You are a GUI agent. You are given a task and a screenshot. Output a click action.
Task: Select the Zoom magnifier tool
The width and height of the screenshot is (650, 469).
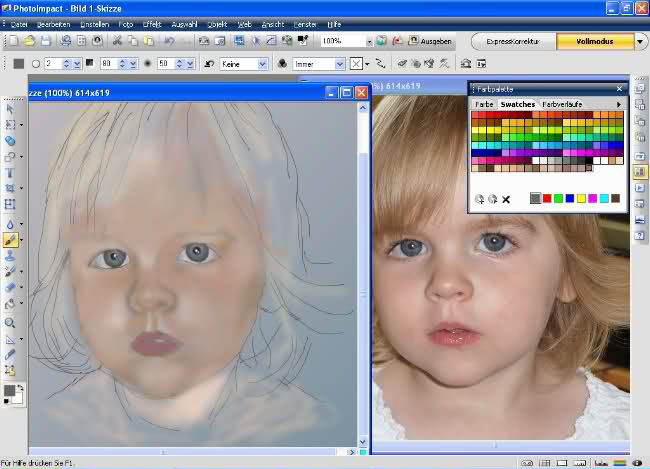(x=10, y=323)
